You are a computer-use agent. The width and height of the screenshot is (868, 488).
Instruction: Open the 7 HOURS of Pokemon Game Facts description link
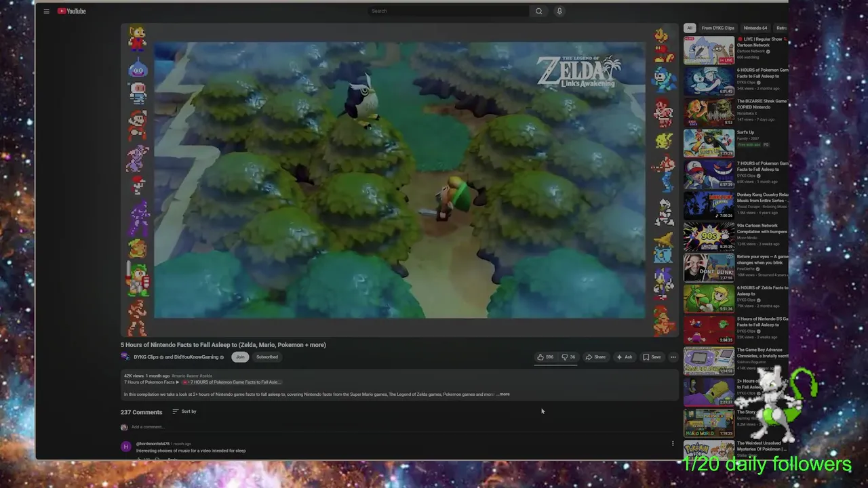coord(232,382)
